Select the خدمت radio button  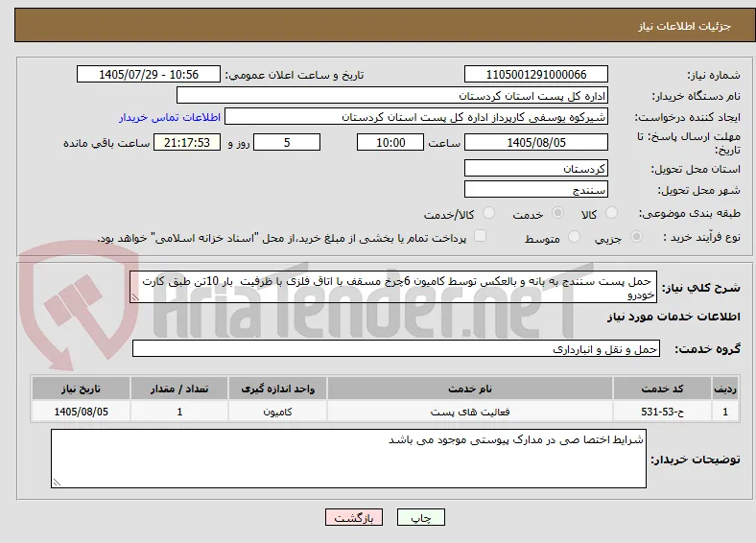tap(557, 213)
